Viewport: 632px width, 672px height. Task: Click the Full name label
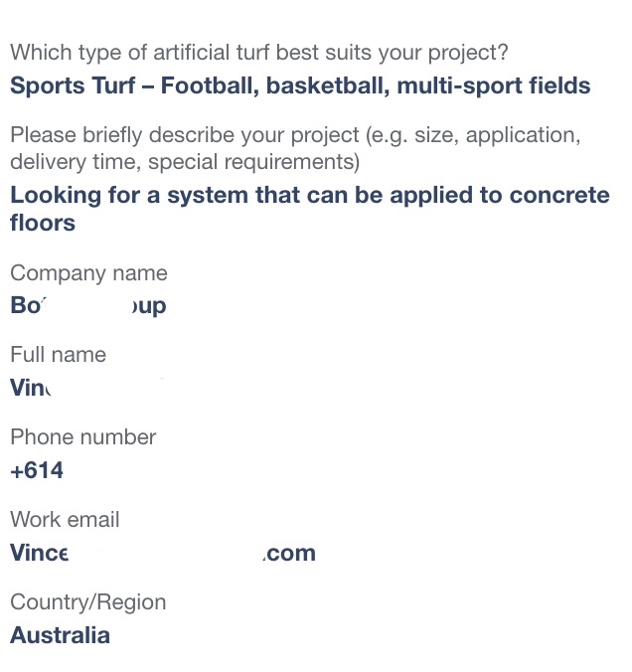59,355
